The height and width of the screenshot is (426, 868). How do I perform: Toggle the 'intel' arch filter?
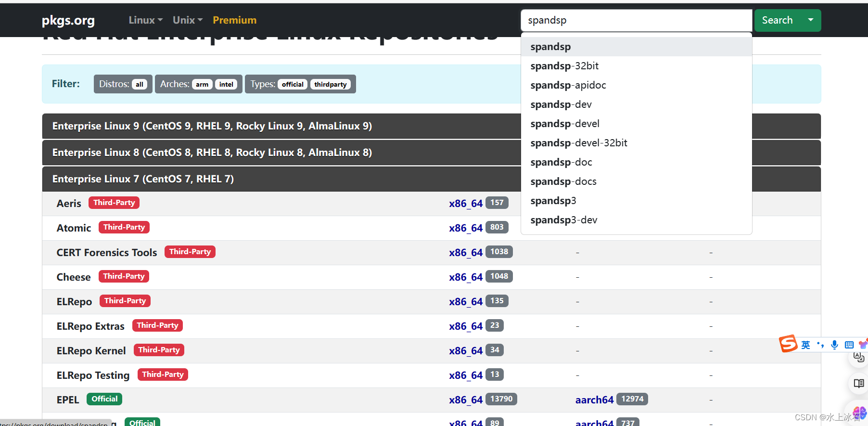coord(226,84)
